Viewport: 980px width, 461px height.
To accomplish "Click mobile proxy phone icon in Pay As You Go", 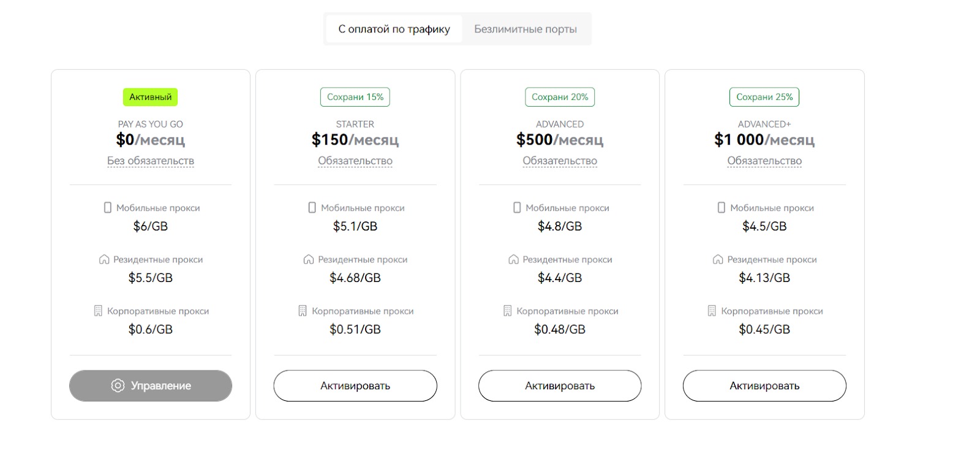I will [108, 208].
